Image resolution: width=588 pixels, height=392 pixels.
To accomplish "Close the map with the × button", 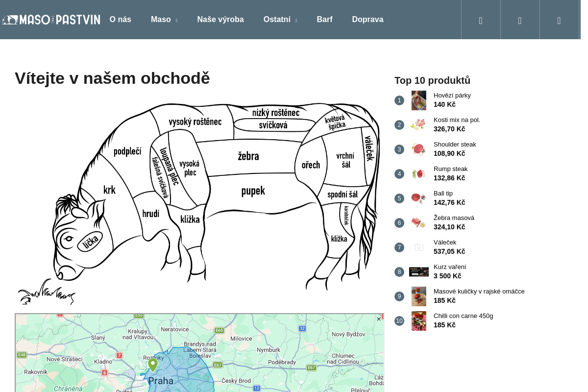I will tap(379, 319).
